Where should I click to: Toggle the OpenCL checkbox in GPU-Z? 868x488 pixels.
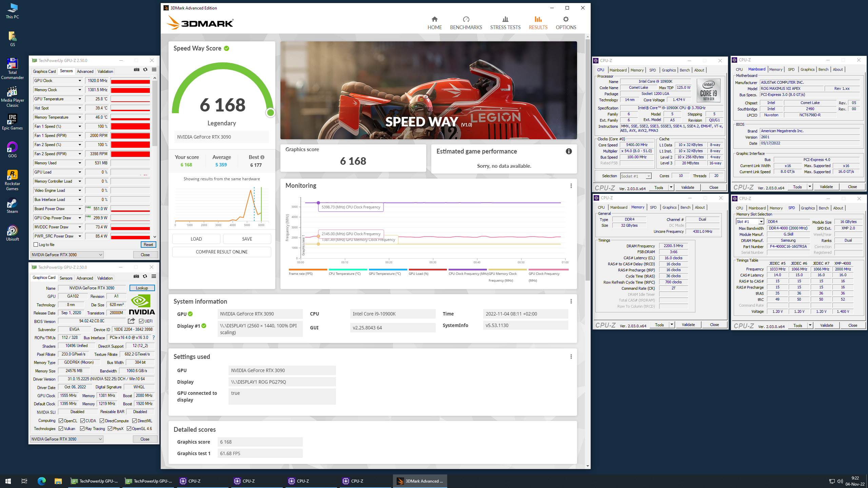pyautogui.click(x=61, y=421)
